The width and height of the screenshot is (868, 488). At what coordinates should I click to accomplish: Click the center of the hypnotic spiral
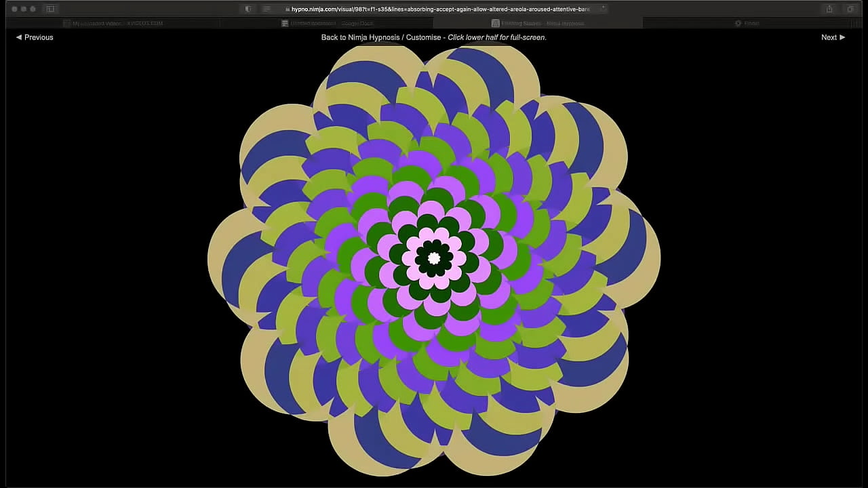click(x=434, y=258)
